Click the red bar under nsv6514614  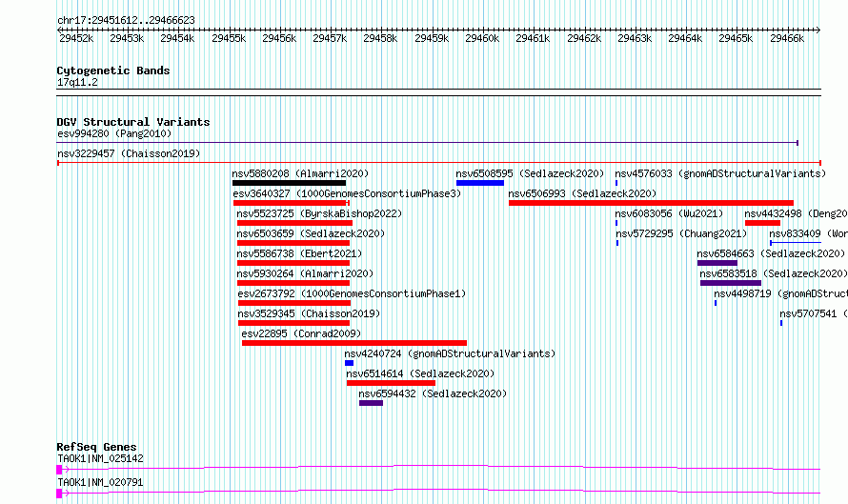(391, 383)
